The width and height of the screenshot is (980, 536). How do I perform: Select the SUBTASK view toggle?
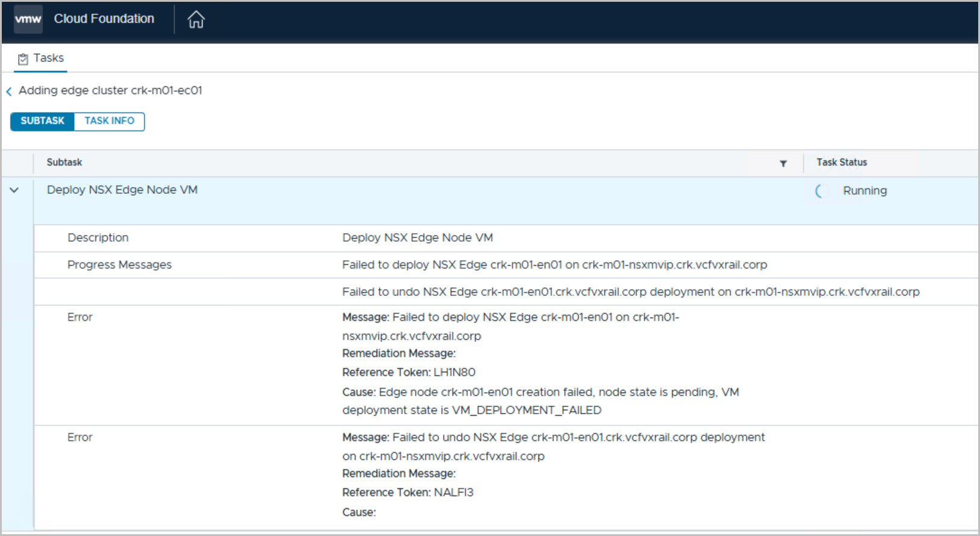(42, 121)
